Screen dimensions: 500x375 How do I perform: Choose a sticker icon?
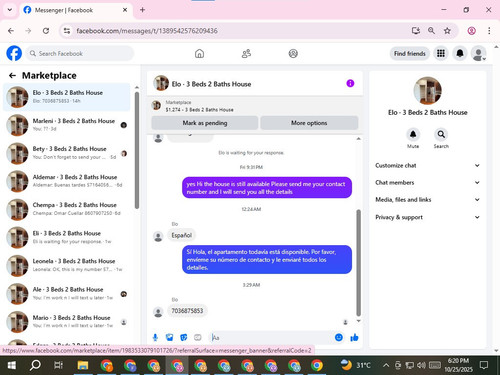tap(184, 338)
